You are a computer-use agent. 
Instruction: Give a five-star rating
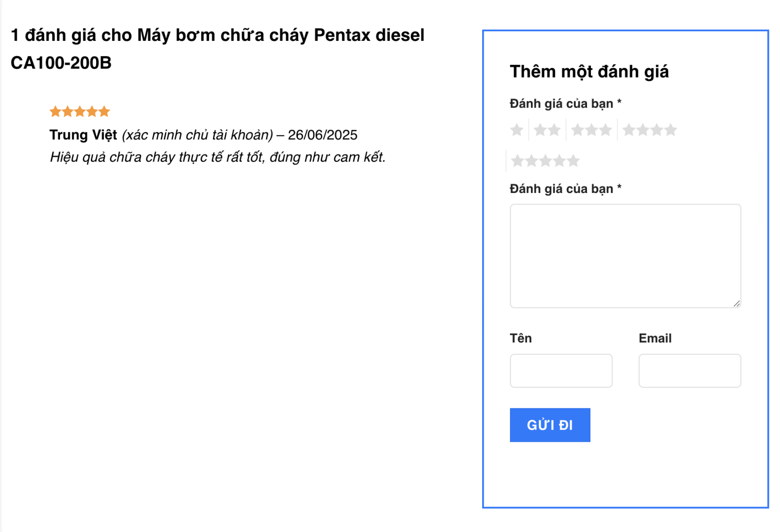coord(545,161)
